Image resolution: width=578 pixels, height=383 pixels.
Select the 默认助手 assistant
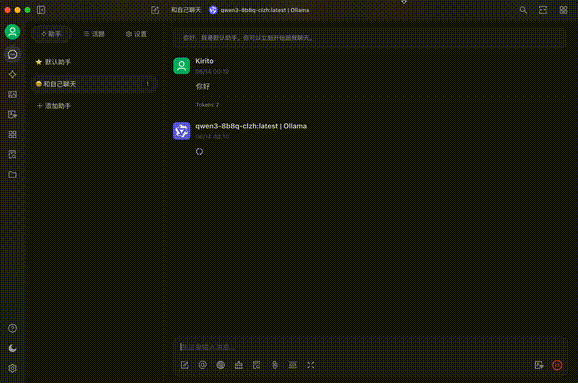coord(94,62)
